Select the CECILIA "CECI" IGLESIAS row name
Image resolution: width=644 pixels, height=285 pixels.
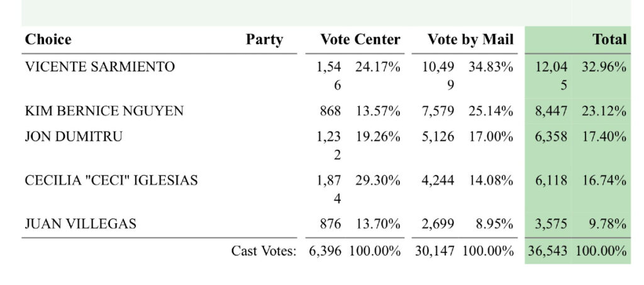[111, 180]
